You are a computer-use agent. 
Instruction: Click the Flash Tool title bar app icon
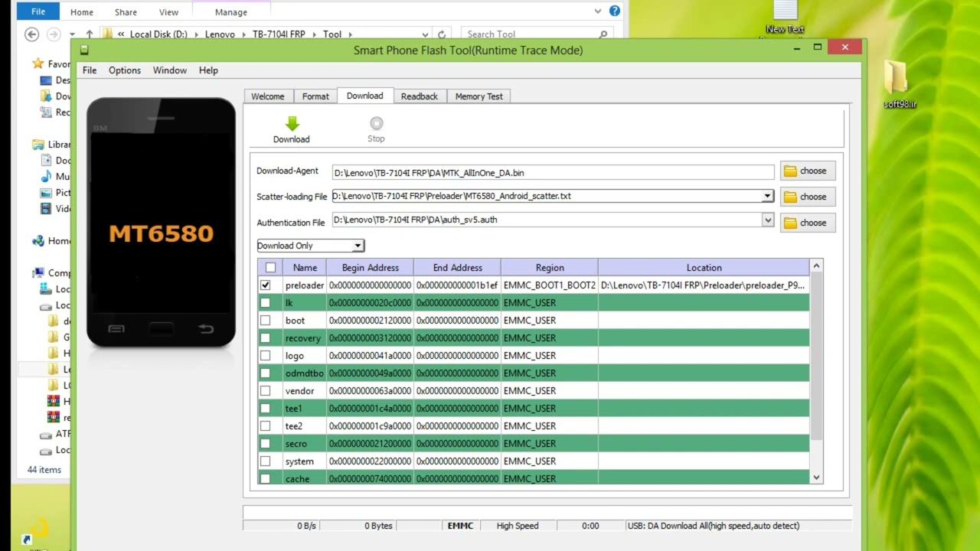pos(84,51)
